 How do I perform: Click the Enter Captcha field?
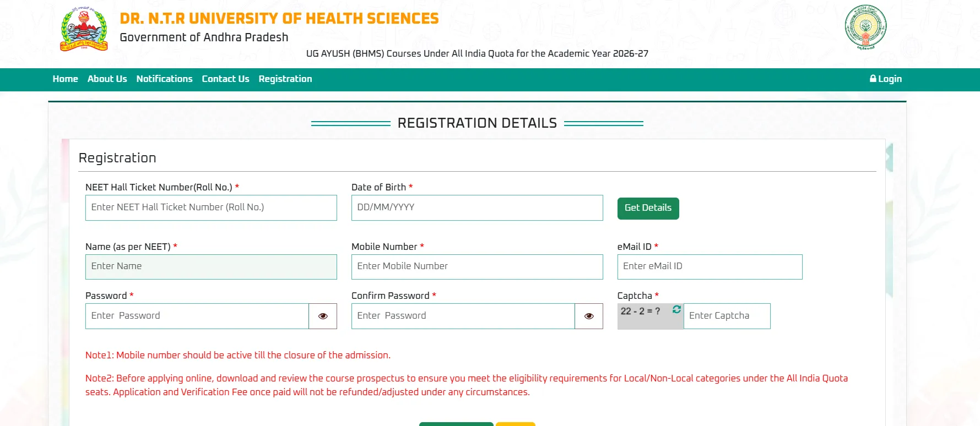click(727, 316)
